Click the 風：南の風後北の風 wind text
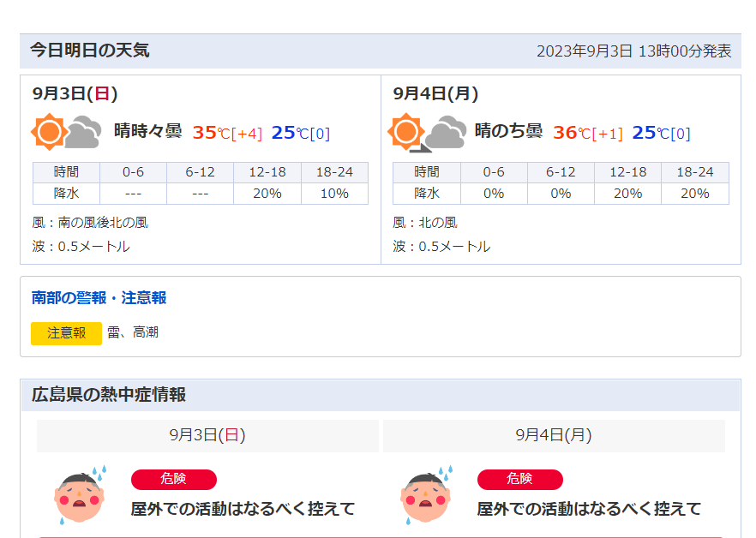 [x=90, y=223]
